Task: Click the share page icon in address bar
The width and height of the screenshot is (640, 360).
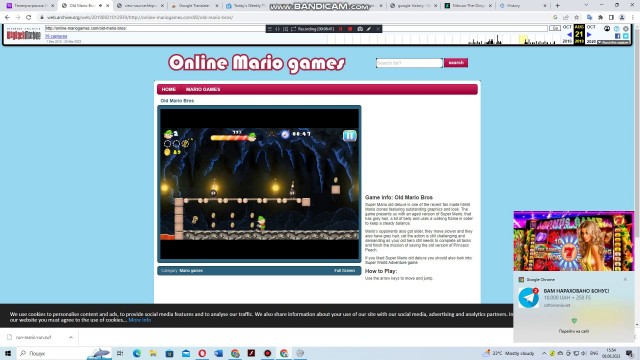Action: pyautogui.click(x=566, y=18)
